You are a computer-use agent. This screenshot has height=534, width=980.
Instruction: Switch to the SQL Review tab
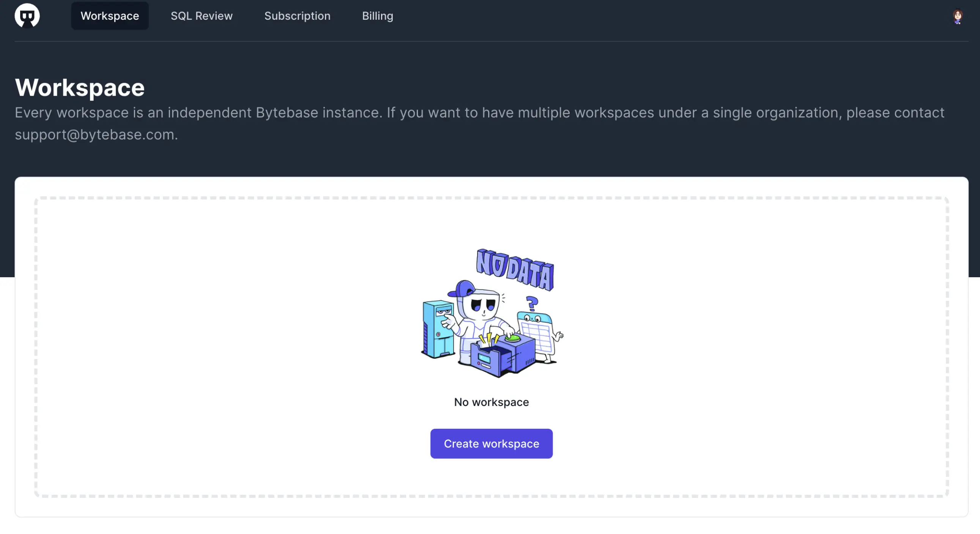[x=201, y=16]
